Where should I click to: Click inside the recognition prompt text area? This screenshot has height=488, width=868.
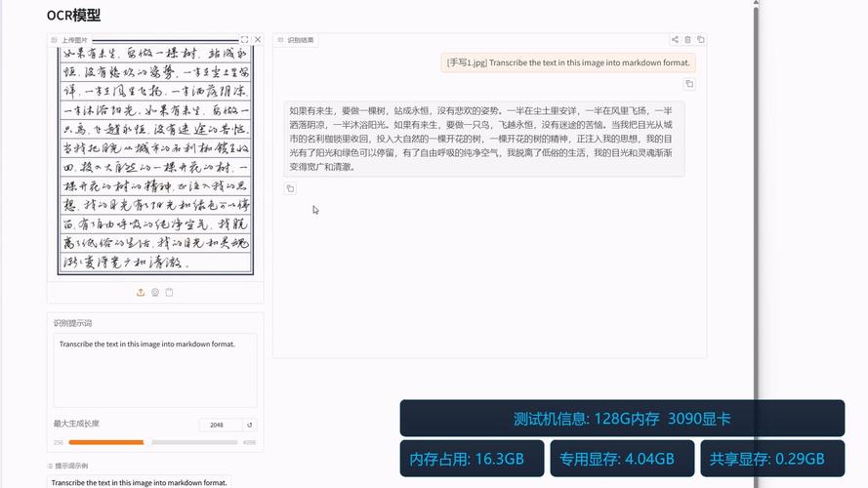pyautogui.click(x=155, y=370)
